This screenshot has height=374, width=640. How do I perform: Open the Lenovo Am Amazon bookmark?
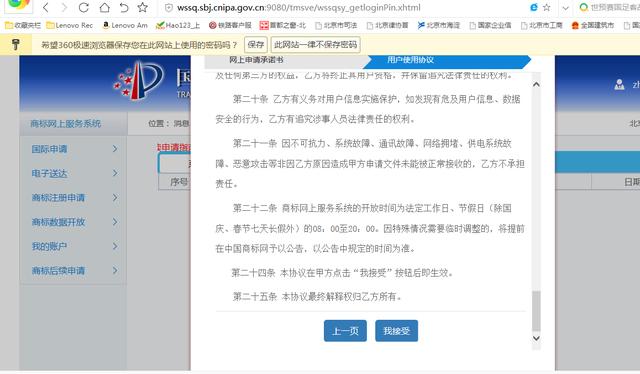point(124,25)
